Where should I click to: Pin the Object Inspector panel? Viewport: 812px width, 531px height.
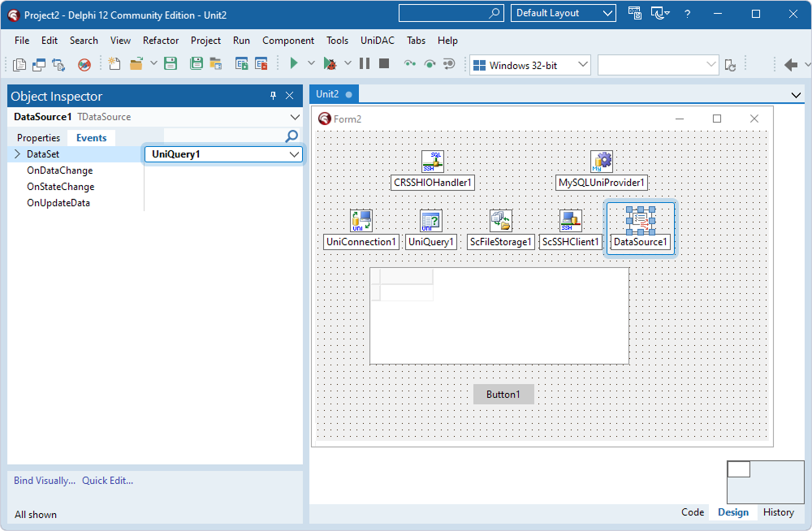(273, 96)
